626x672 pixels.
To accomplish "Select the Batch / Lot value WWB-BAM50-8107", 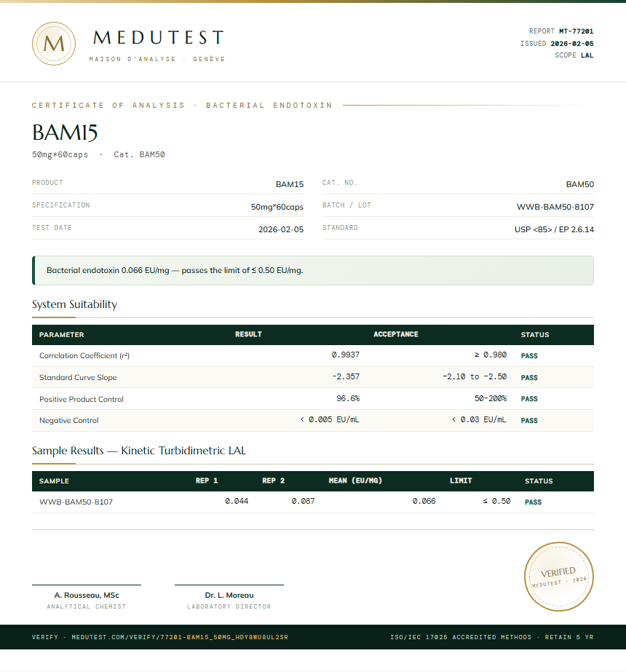I will tap(555, 207).
